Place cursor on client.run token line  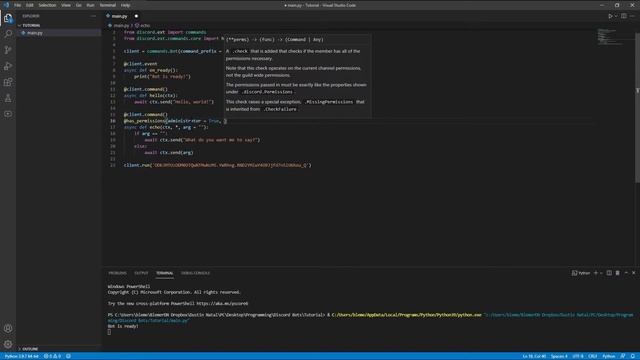coord(218,165)
